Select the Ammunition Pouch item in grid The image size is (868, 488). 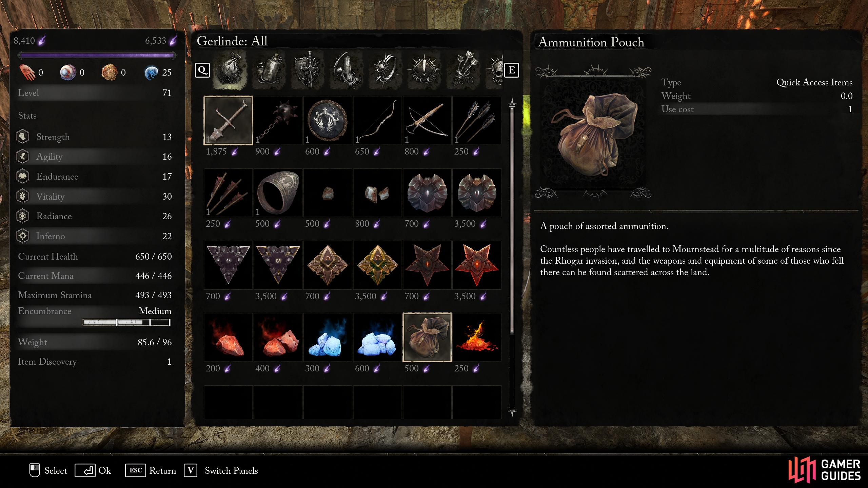pos(427,337)
